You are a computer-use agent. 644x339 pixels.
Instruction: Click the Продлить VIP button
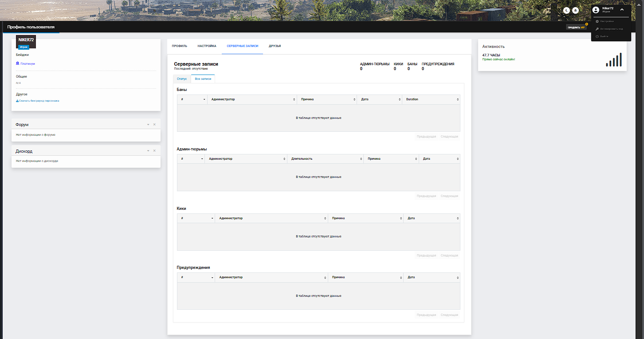coord(576,28)
